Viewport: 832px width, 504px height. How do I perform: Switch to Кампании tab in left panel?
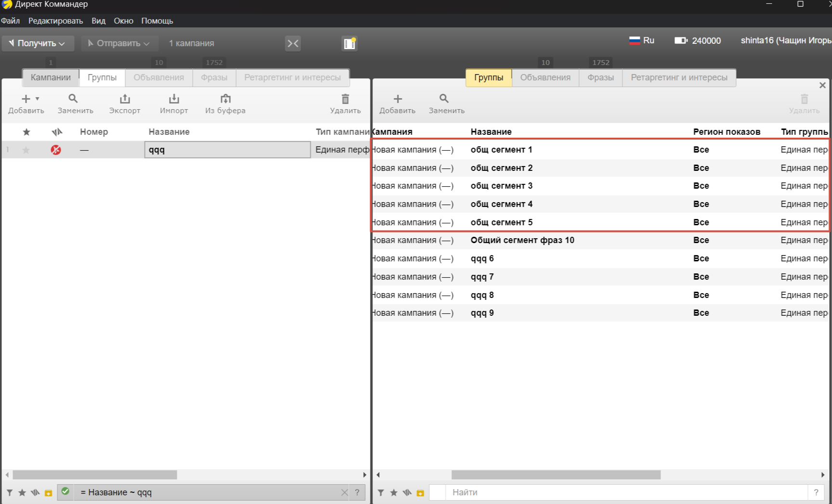tap(51, 78)
